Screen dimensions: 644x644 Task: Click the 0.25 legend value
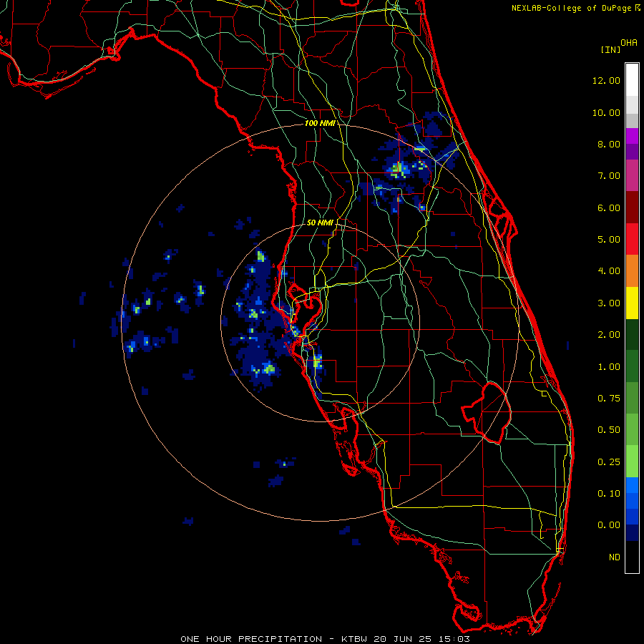click(x=609, y=462)
